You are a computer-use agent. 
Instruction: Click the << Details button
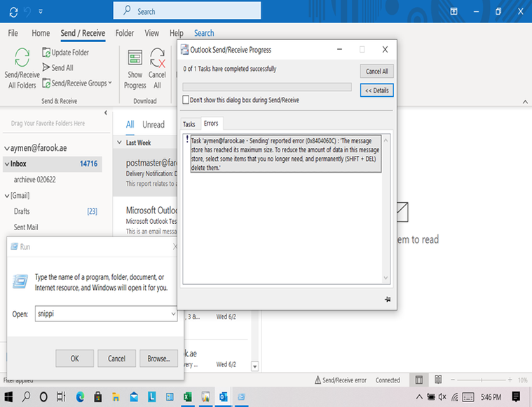[376, 91]
